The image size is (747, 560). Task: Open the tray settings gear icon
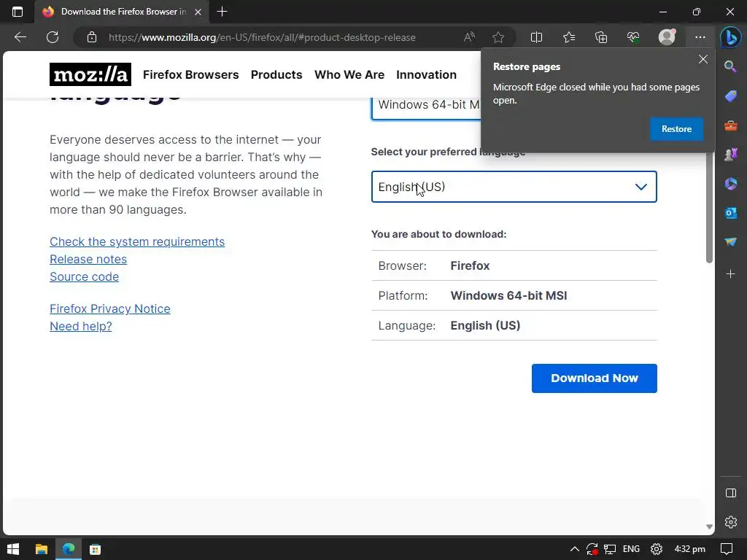(657, 549)
